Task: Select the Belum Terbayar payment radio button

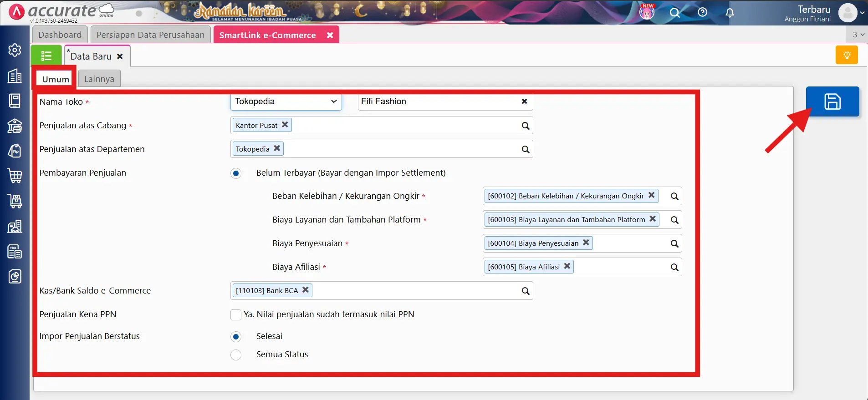Action: click(x=236, y=173)
